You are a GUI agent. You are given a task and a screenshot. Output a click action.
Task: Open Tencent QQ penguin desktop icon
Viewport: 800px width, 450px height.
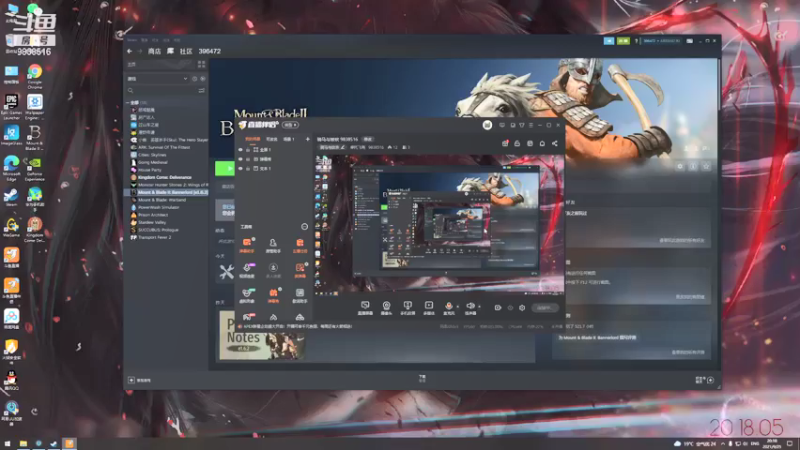[11, 381]
